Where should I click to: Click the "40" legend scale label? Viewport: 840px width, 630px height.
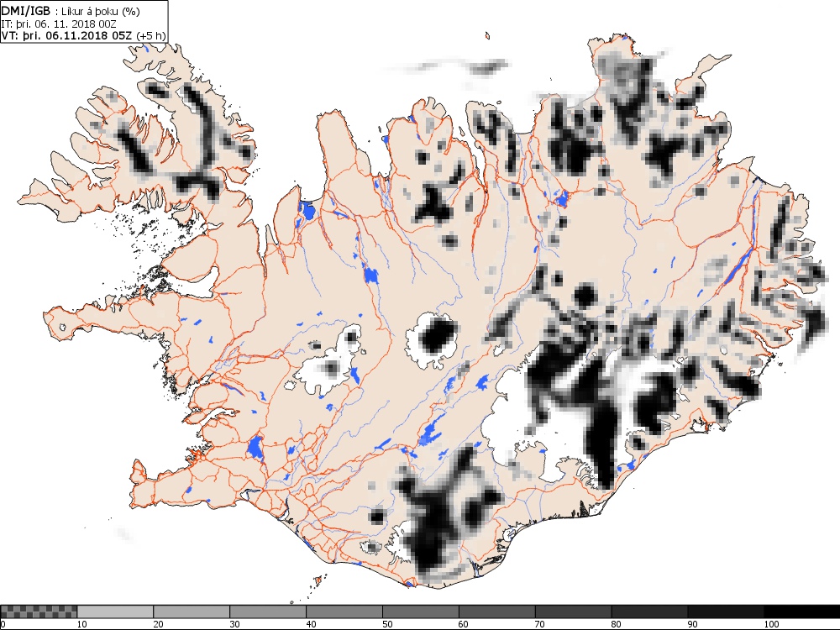311,624
